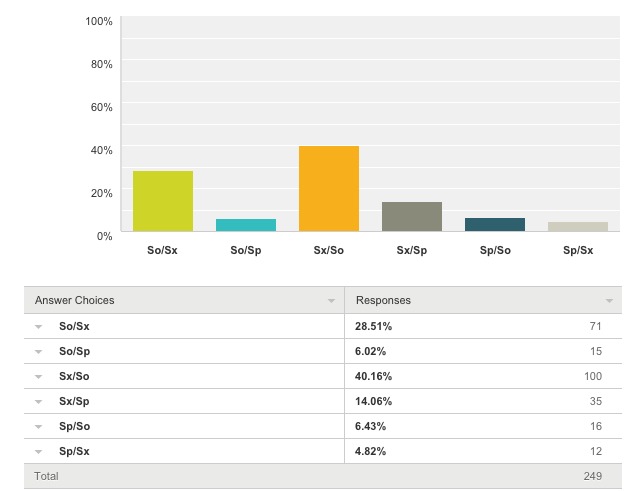
Task: Click the orange Sx/So bar
Action: 329,189
